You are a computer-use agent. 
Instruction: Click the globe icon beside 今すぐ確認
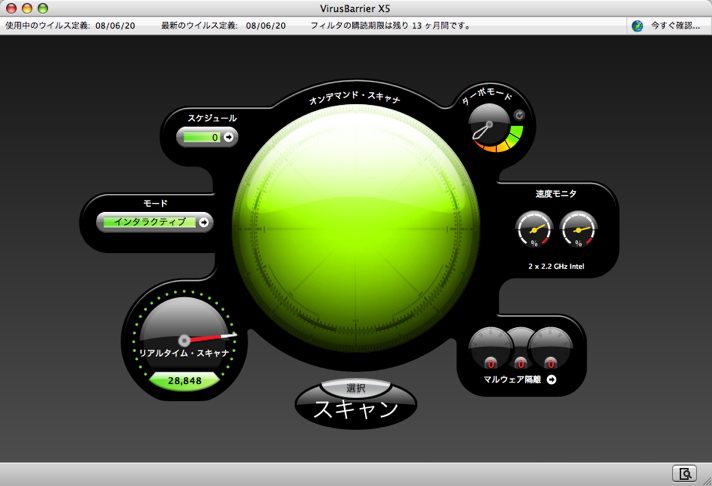coord(637,26)
